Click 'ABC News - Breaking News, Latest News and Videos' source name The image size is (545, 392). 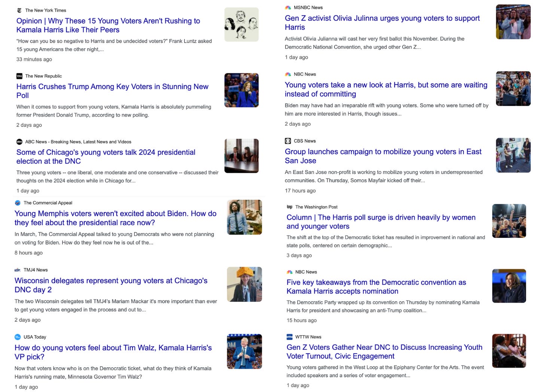(x=78, y=142)
